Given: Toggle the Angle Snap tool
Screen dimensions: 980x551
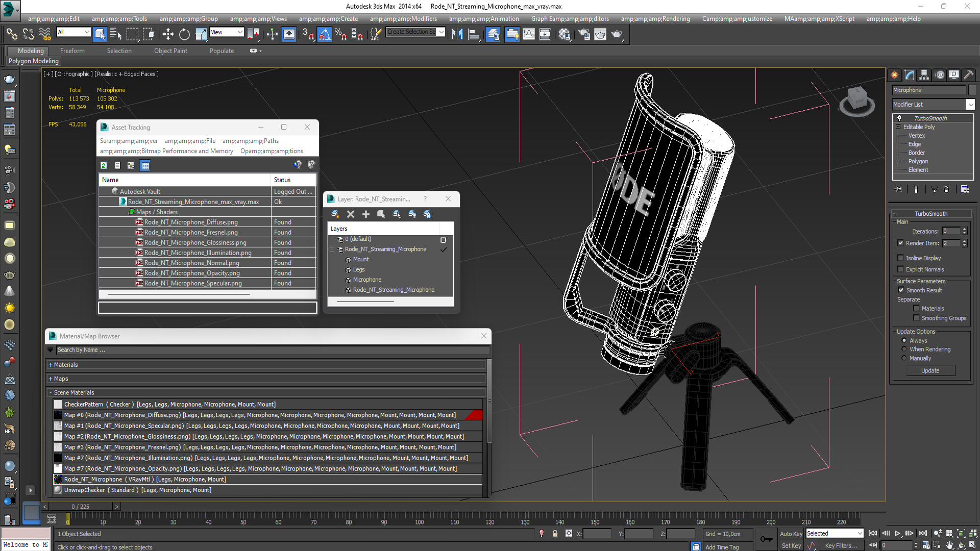Looking at the screenshot, I should point(325,34).
